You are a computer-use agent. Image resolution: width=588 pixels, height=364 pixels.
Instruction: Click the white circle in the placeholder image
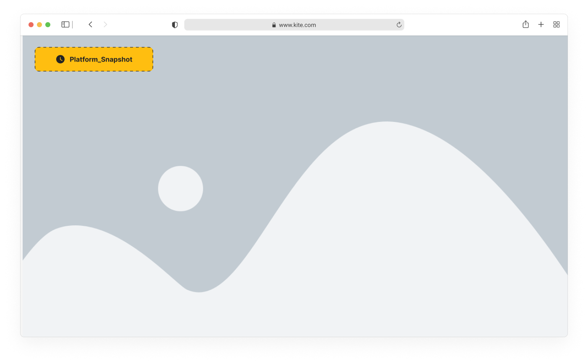180,188
